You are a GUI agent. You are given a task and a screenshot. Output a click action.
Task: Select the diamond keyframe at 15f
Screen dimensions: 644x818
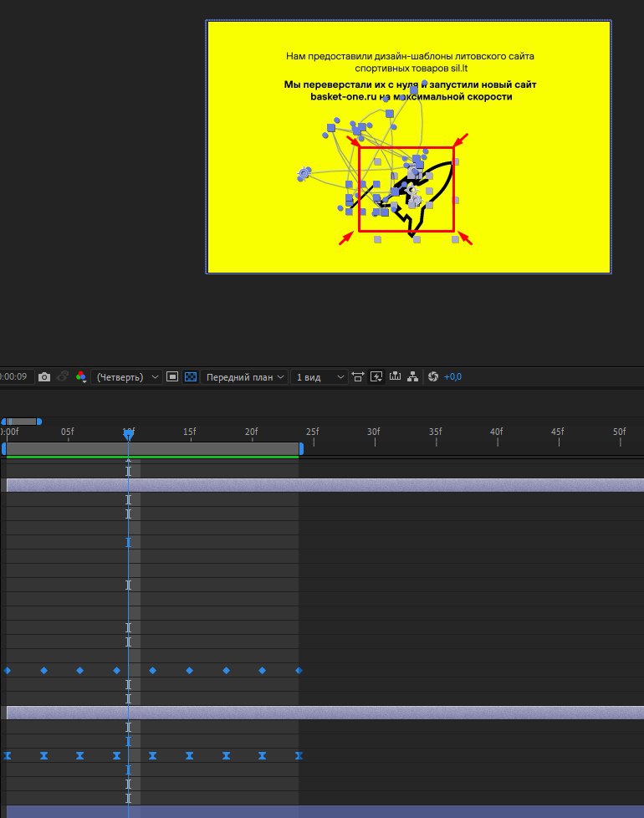(189, 670)
